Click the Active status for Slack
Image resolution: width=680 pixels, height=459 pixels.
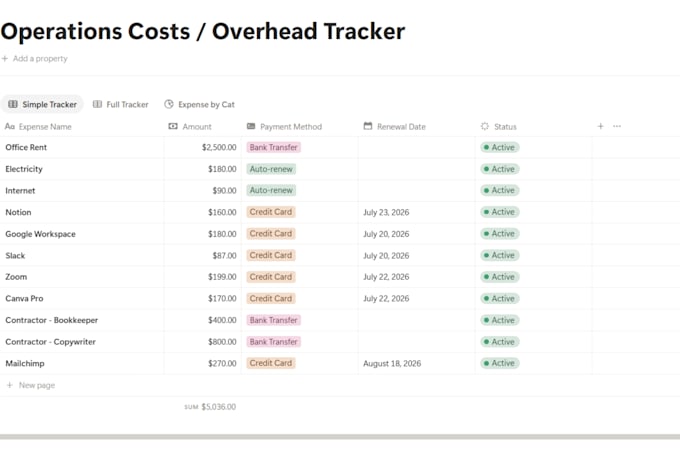[x=500, y=256]
